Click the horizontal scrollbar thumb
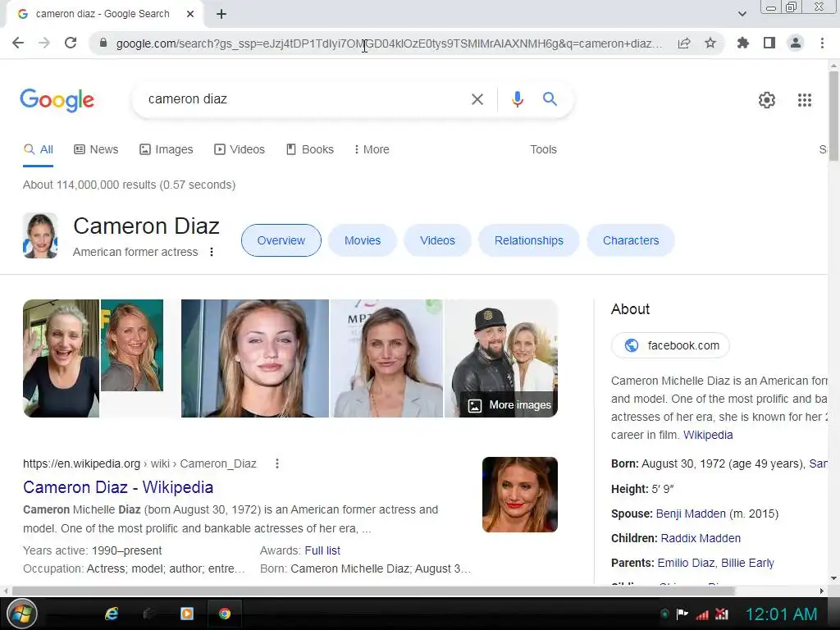This screenshot has width=840, height=630. pyautogui.click(x=373, y=591)
